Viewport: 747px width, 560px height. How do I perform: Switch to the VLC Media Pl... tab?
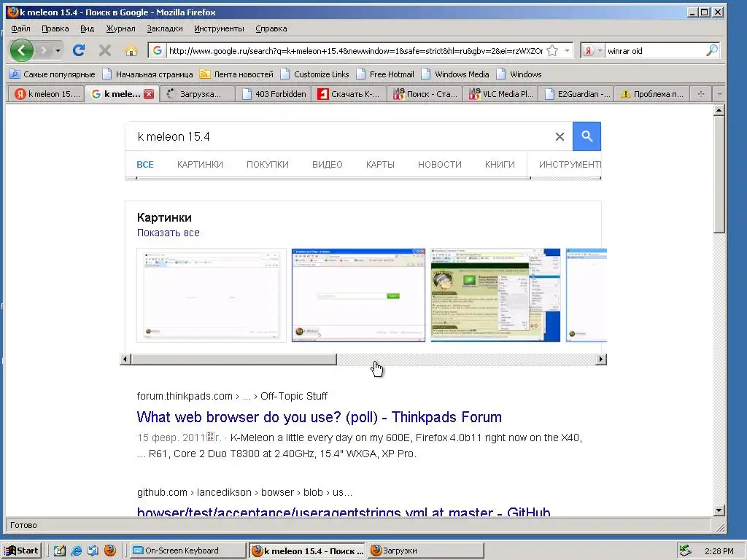tap(500, 94)
